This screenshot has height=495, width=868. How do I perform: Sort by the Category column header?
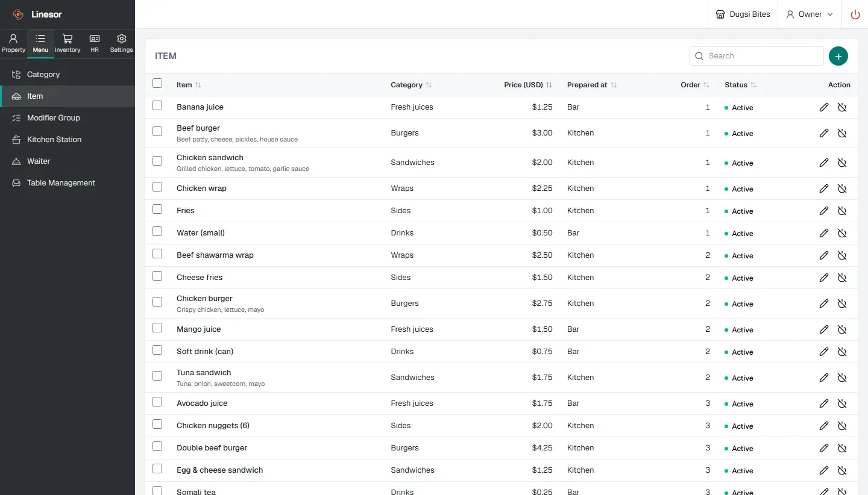pos(411,85)
